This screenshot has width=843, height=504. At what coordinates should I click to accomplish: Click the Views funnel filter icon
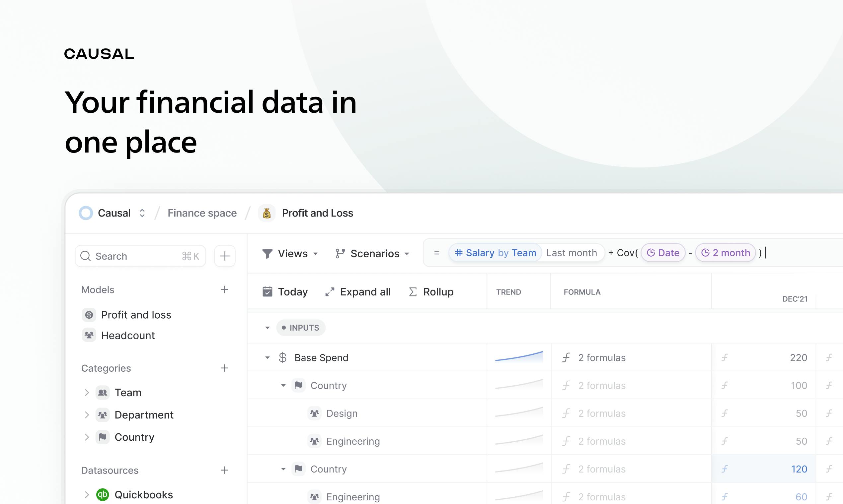(268, 254)
